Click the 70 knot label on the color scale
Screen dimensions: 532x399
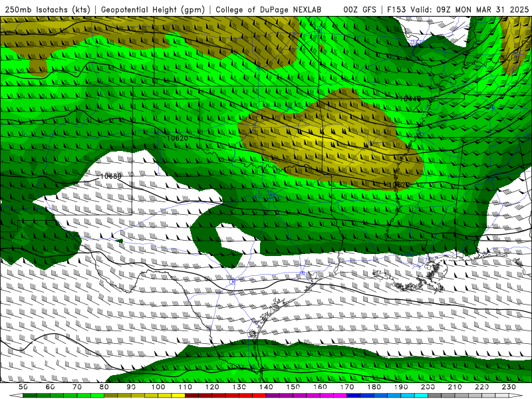77,387
